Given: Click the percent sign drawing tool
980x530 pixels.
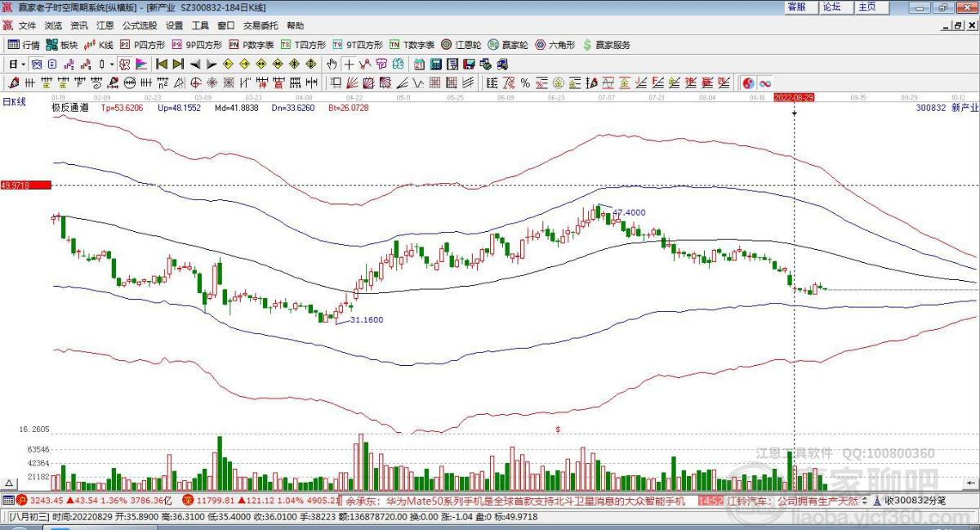Looking at the screenshot, I should (525, 82).
